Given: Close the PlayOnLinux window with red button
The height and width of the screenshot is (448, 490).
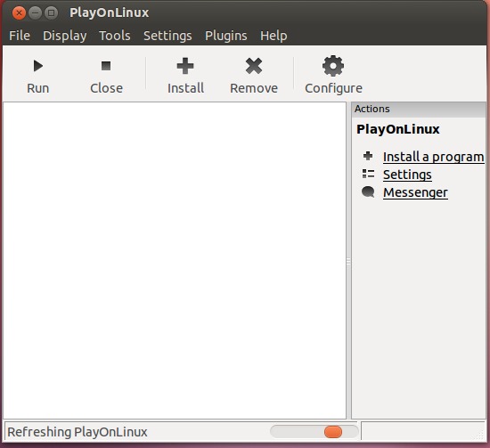Looking at the screenshot, I should point(19,13).
